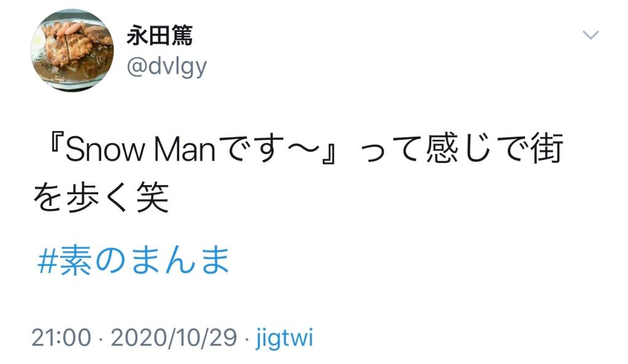
Task: Click the hash symbol before 素のまんま
Action: [47, 261]
